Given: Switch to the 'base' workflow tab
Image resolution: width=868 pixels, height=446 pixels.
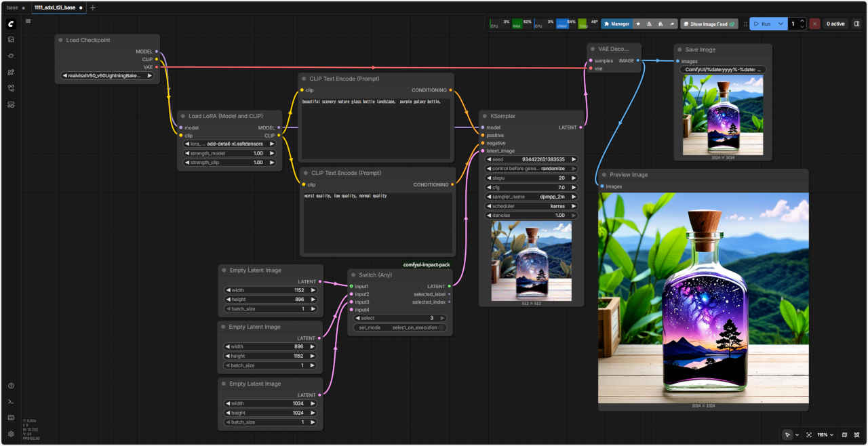Looking at the screenshot, I should [x=12, y=7].
